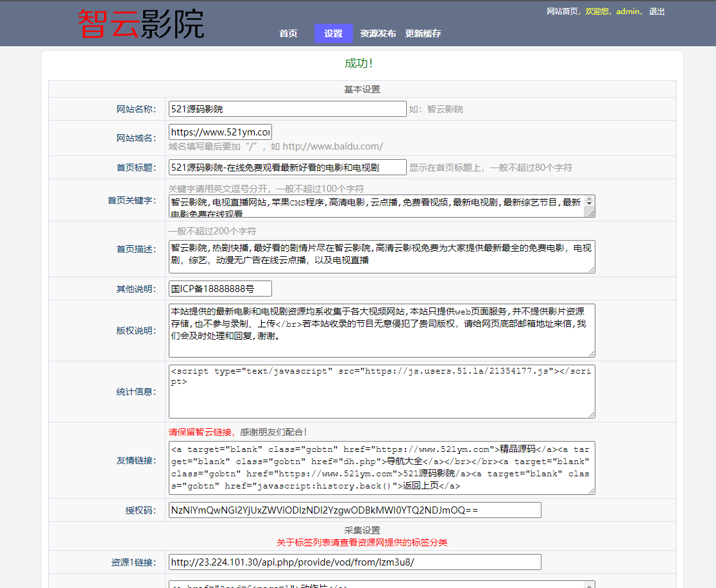Open the 网站首页 link at top right
This screenshot has width=716, height=588.
(562, 12)
